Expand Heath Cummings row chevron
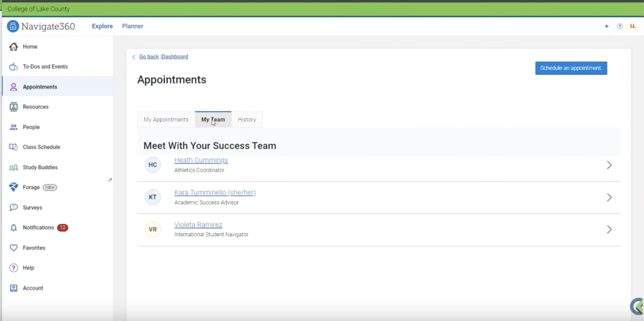The height and width of the screenshot is (321, 644). click(x=609, y=165)
